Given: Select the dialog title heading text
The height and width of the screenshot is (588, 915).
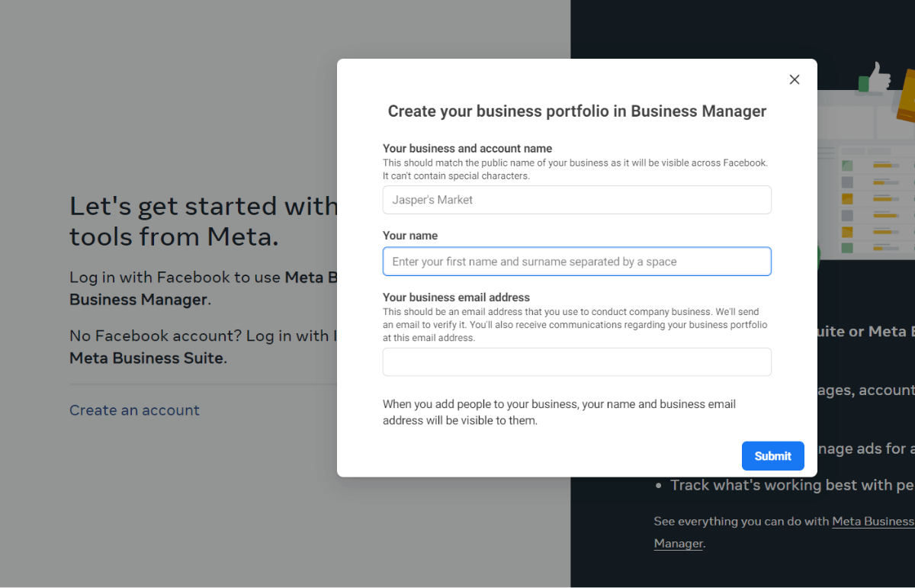Looking at the screenshot, I should pos(577,111).
